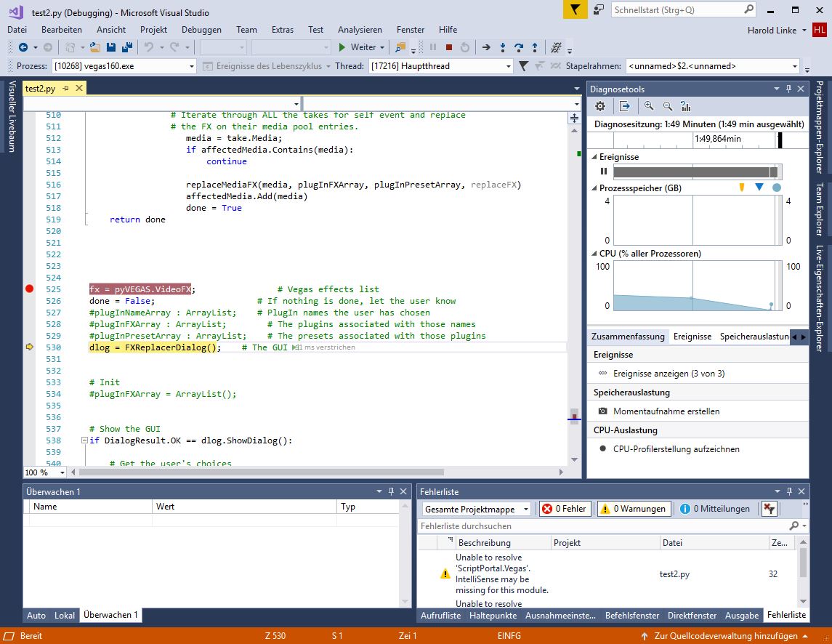This screenshot has width=832, height=644.
Task: Switch to the Haltepunkte tab
Action: tap(493, 615)
